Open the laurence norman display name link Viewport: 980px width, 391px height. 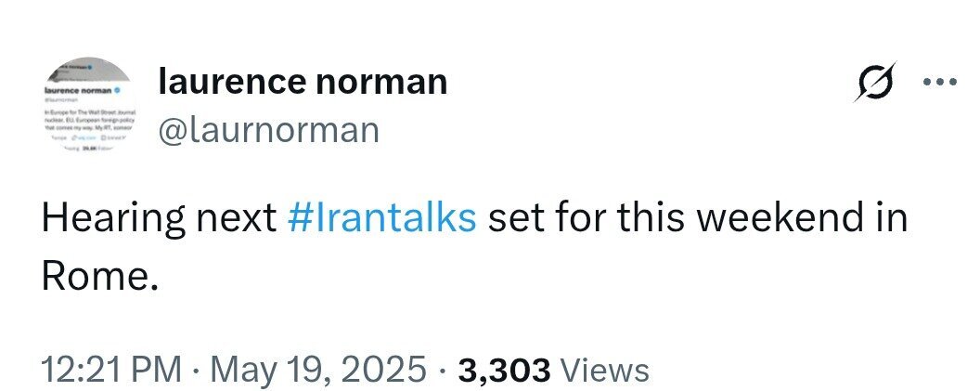[x=303, y=83]
